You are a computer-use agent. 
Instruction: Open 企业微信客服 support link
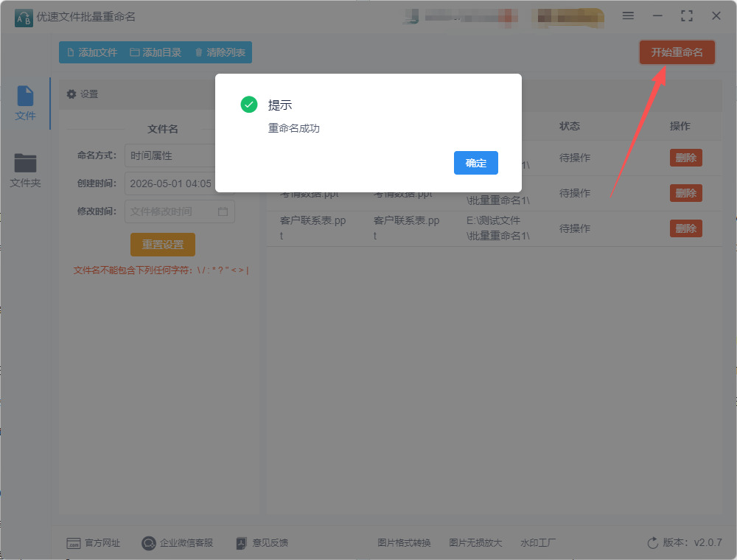(177, 542)
